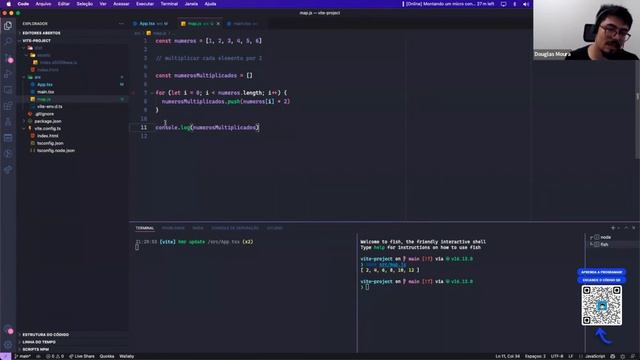Image resolution: width=640 pixels, height=360 pixels.
Task: Open .gitignore in the explorer
Action: pos(44,114)
